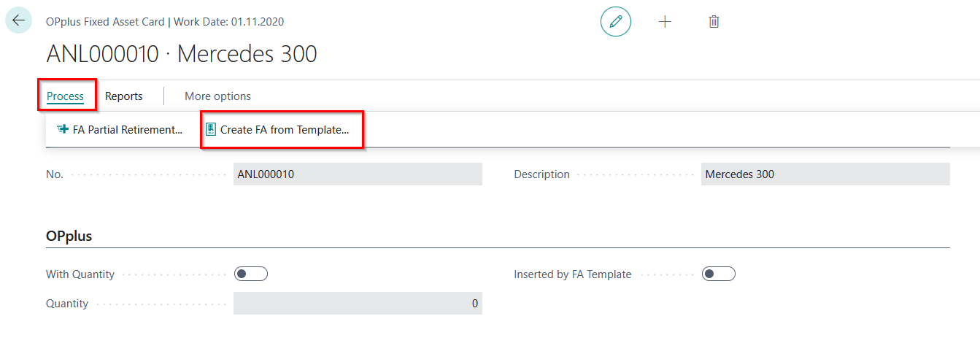Open the Process tab
The image size is (980, 354).
tap(65, 96)
